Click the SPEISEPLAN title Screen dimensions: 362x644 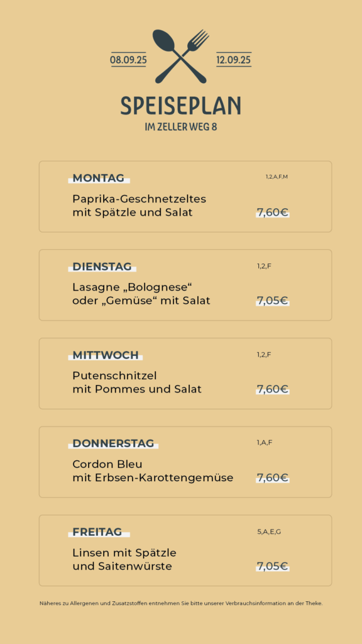[180, 106]
